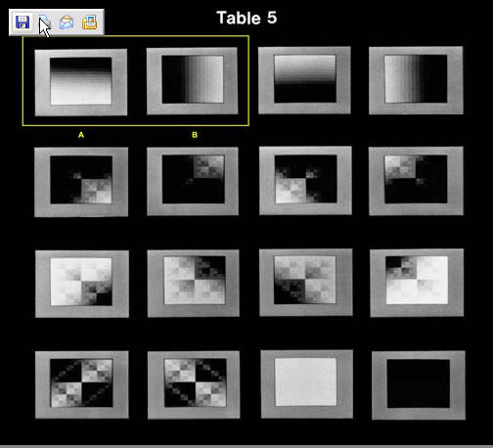Select second-row thumbnail with checker pattern bottom-left
Screen dimensions: 493x448
tap(305, 181)
